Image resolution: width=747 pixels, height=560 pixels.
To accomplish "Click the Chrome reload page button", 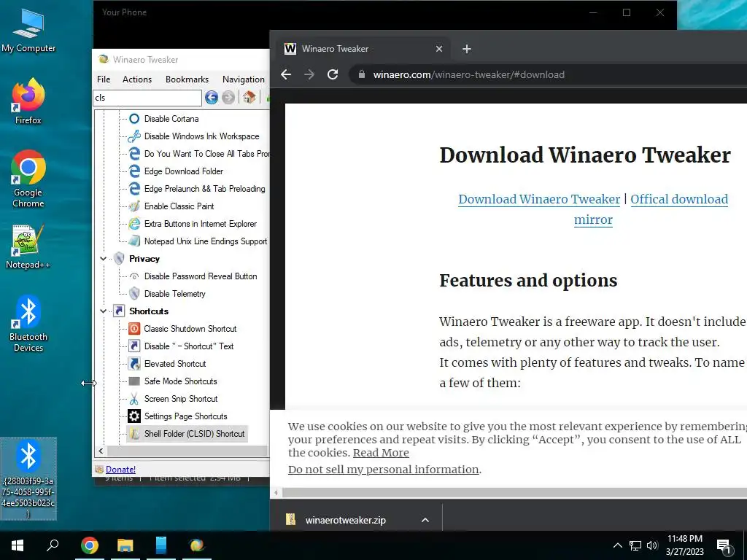I will 333,74.
